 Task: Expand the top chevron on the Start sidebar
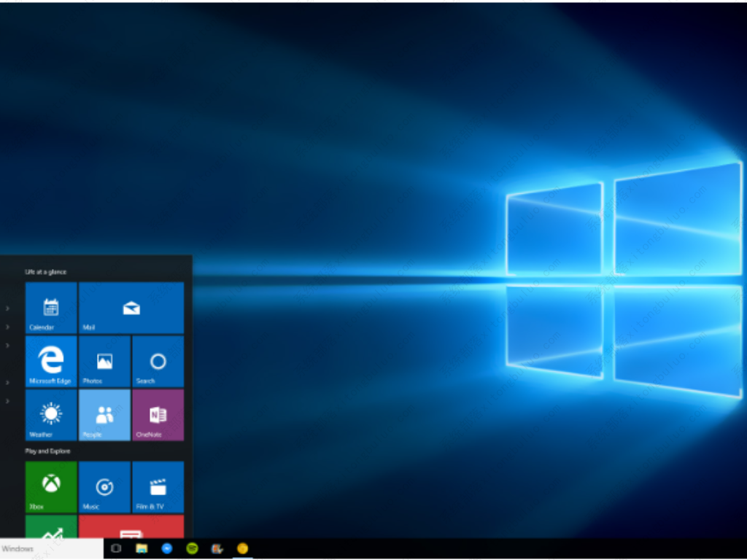pyautogui.click(x=7, y=308)
